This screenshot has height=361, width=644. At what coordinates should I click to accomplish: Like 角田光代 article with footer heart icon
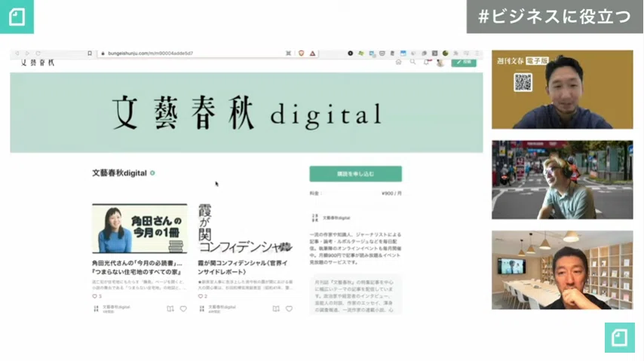click(x=183, y=309)
